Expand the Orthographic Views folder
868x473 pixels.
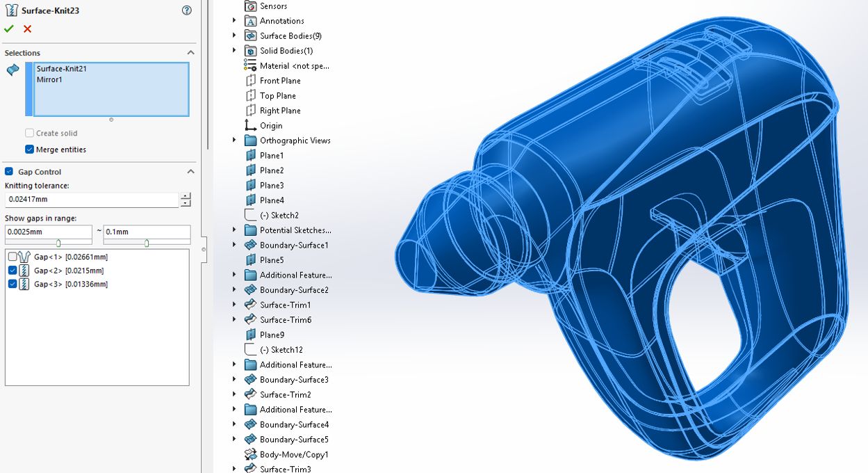234,140
